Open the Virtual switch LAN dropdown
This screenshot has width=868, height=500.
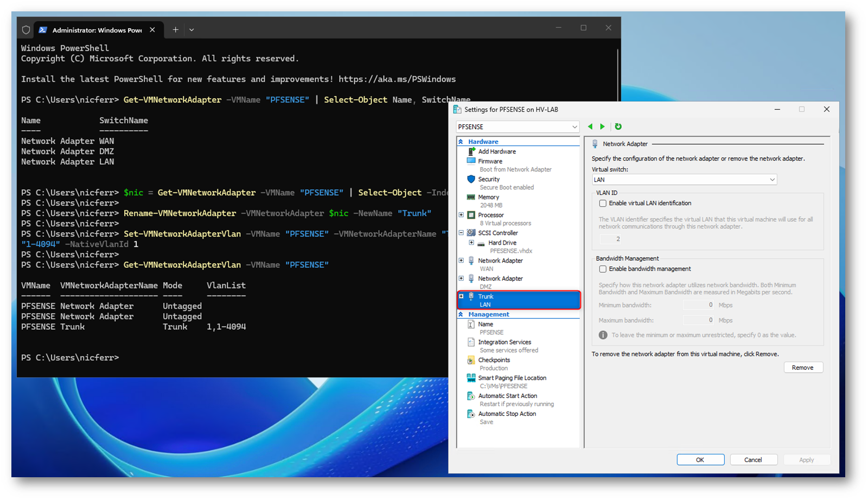coord(684,180)
